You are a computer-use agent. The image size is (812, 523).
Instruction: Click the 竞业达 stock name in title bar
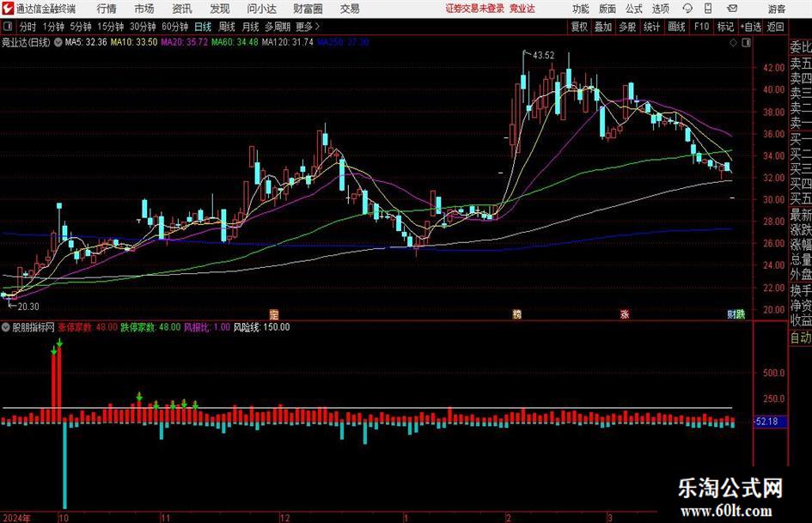click(522, 9)
